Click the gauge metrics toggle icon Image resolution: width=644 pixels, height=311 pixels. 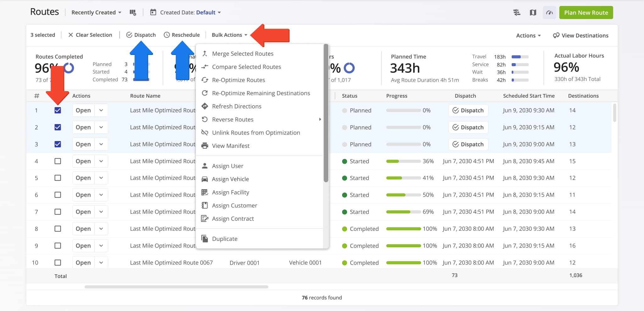pyautogui.click(x=549, y=13)
